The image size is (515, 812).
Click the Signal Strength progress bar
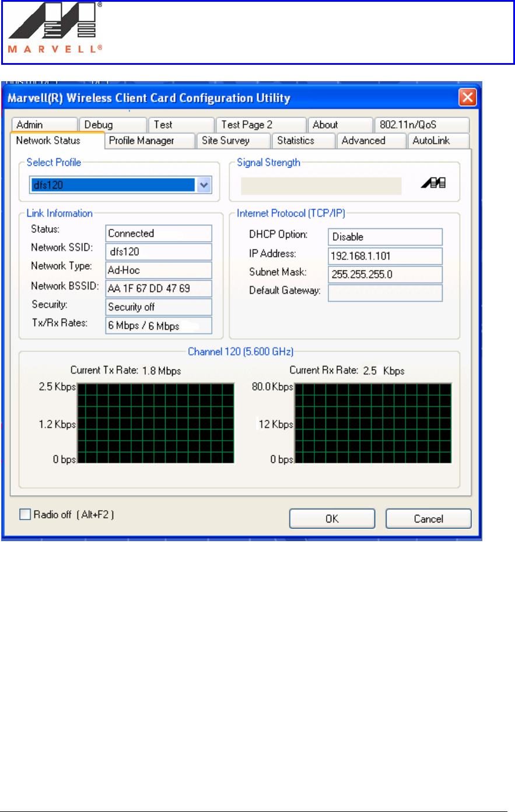321,186
